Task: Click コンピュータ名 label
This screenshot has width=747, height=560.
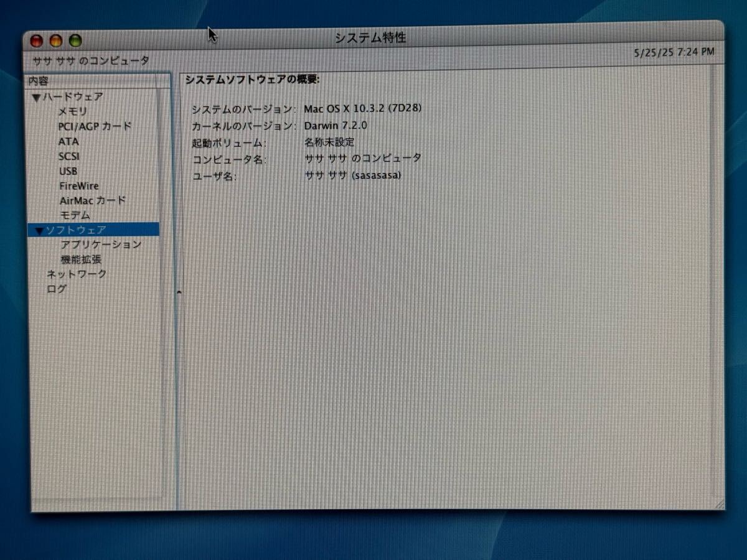Action: point(229,160)
